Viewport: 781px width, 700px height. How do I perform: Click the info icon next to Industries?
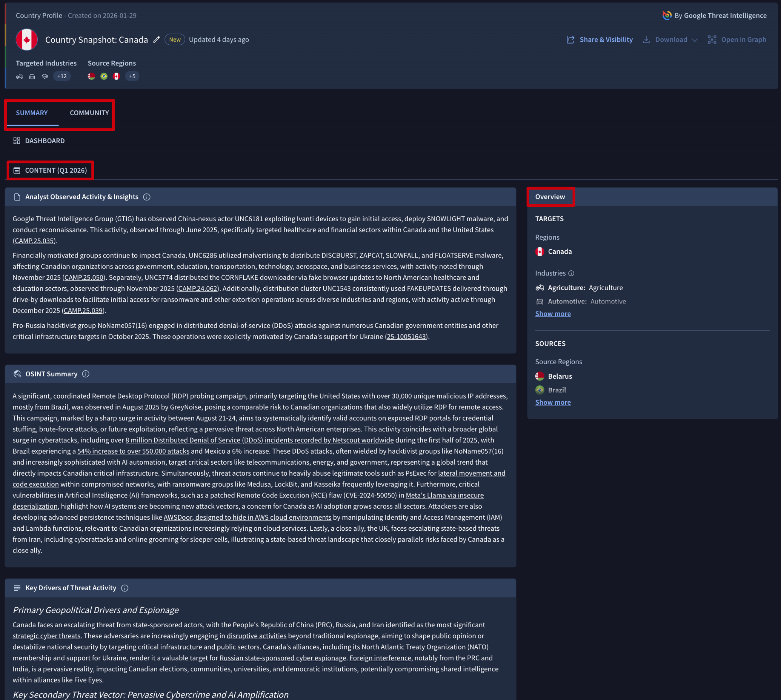point(571,273)
